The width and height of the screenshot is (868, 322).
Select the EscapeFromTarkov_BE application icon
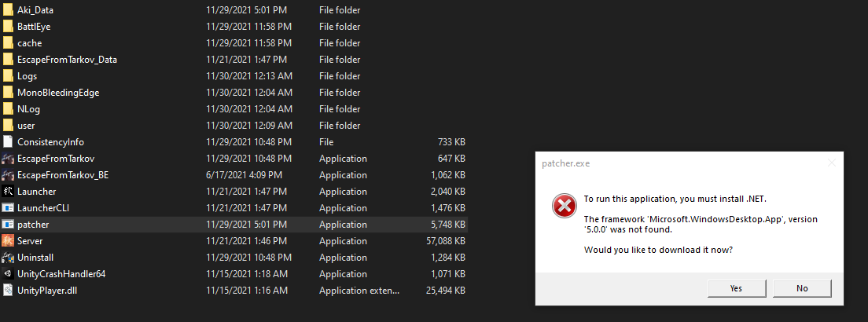pos(8,175)
